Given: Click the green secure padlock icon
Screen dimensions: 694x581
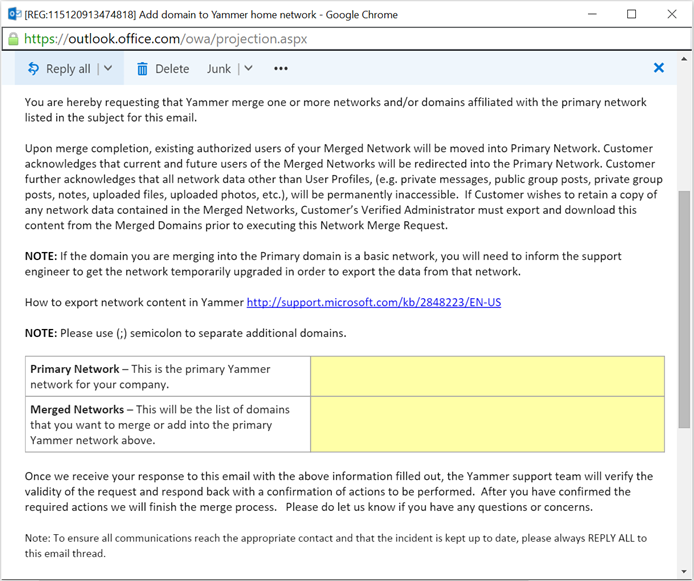Looking at the screenshot, I should 13,39.
